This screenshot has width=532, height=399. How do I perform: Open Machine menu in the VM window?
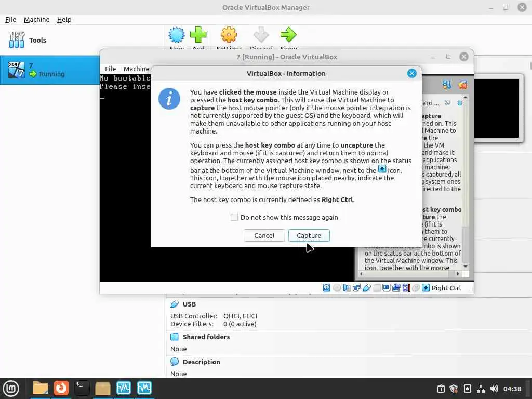tap(137, 69)
